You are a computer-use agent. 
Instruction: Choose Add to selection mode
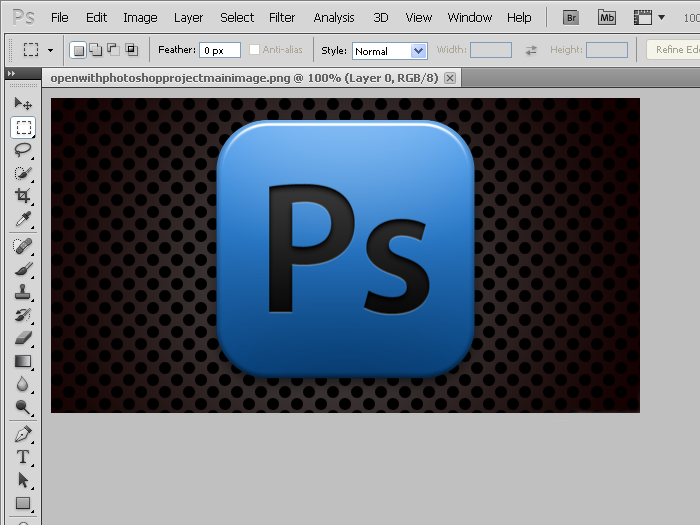pyautogui.click(x=96, y=50)
